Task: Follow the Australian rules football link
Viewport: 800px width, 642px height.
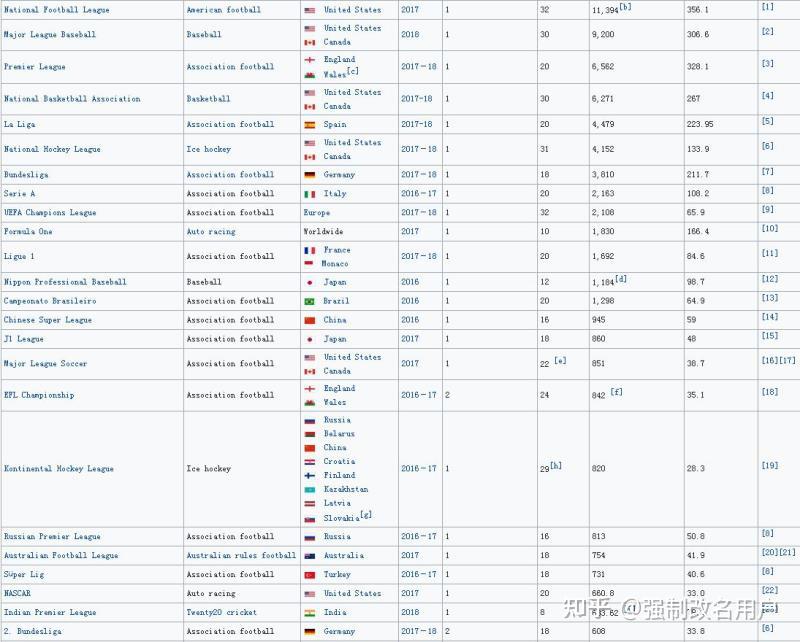Action: point(241,556)
